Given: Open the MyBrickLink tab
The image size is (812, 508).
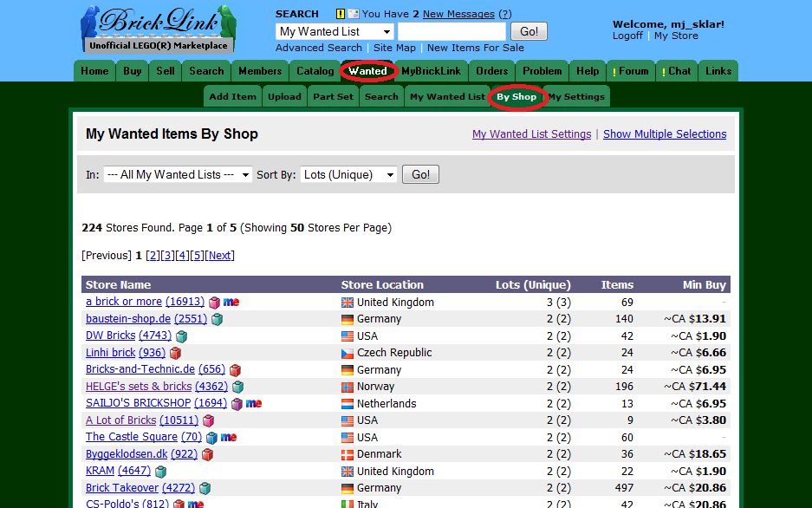Looking at the screenshot, I should (x=431, y=71).
